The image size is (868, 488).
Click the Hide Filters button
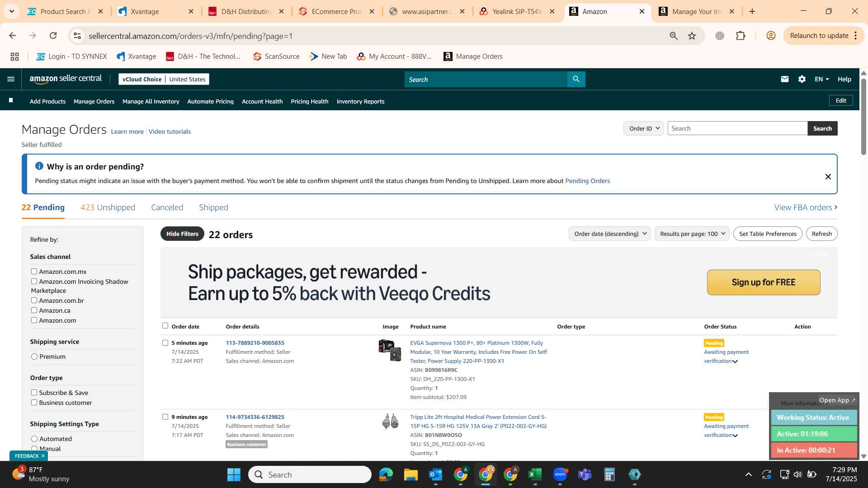coord(182,234)
